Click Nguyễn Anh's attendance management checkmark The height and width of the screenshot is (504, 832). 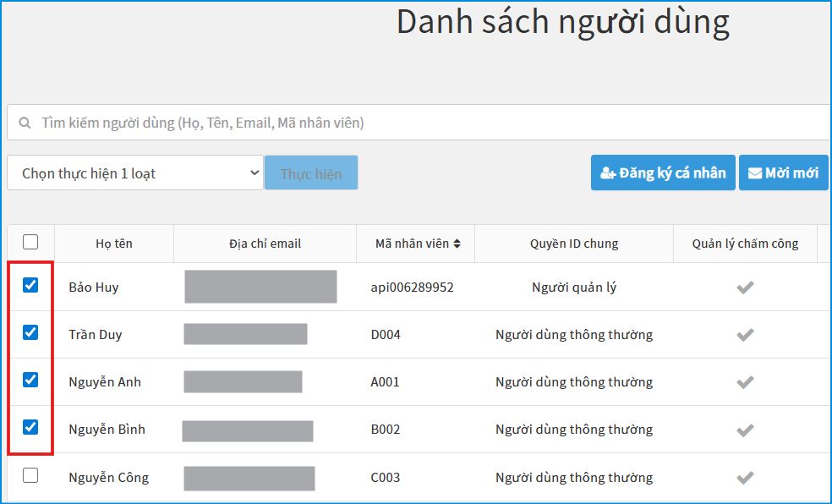[x=744, y=382]
